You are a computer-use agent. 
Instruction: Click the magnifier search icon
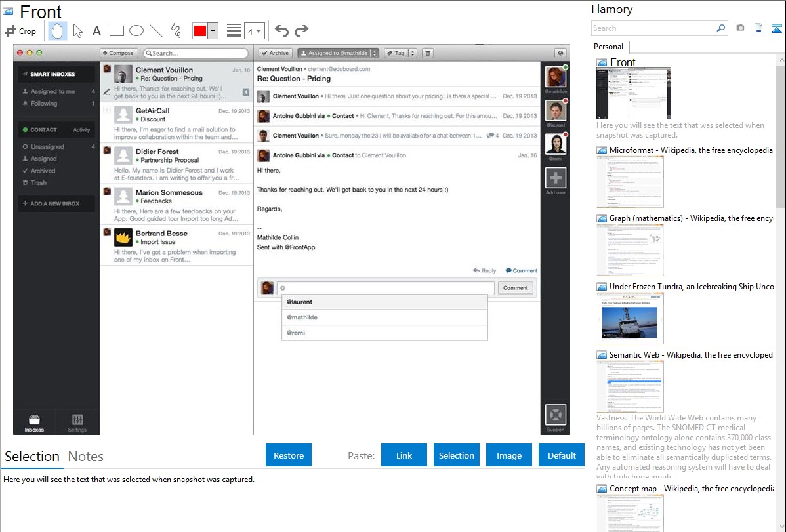pos(720,28)
